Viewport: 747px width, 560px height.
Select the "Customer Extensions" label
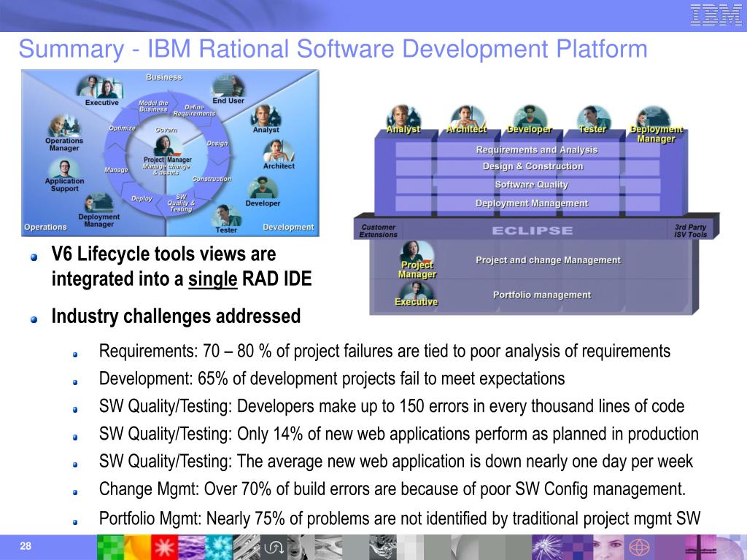tap(379, 231)
